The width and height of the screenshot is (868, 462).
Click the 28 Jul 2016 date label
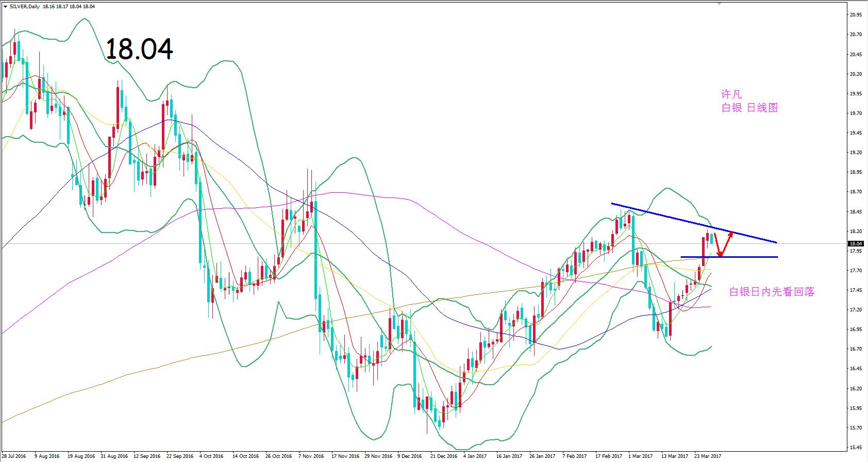[15, 456]
